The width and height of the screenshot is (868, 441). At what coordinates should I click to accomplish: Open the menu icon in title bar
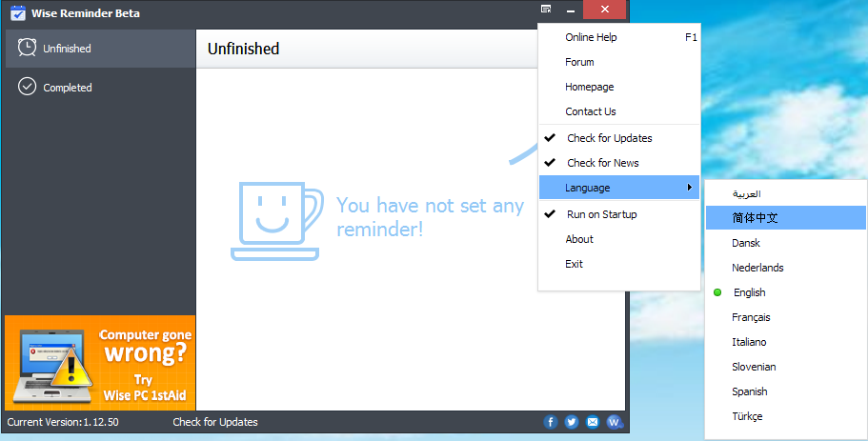(546, 9)
